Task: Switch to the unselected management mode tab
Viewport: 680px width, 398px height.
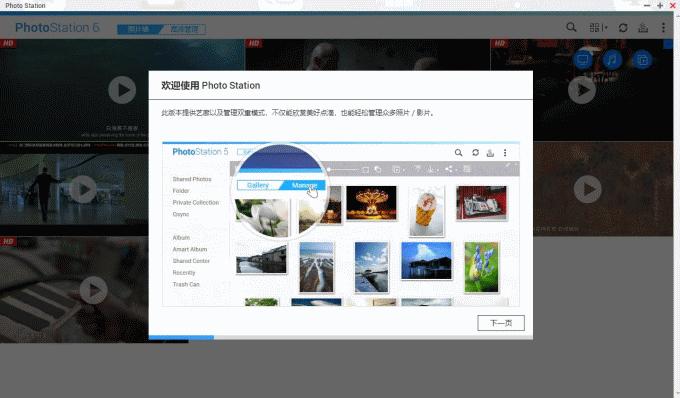Action: tap(184, 29)
